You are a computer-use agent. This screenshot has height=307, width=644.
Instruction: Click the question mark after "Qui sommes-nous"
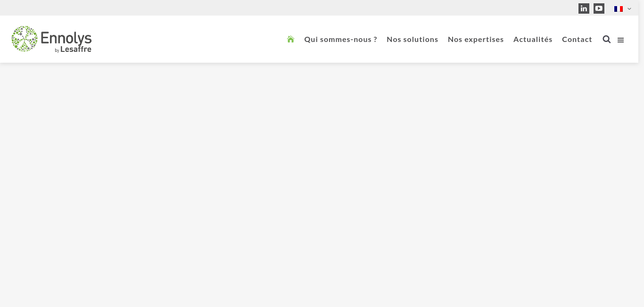click(x=375, y=40)
